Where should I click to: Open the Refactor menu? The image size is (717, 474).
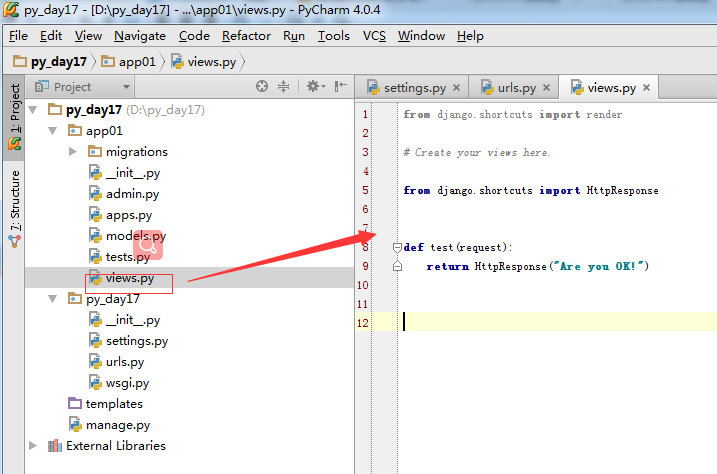(246, 35)
